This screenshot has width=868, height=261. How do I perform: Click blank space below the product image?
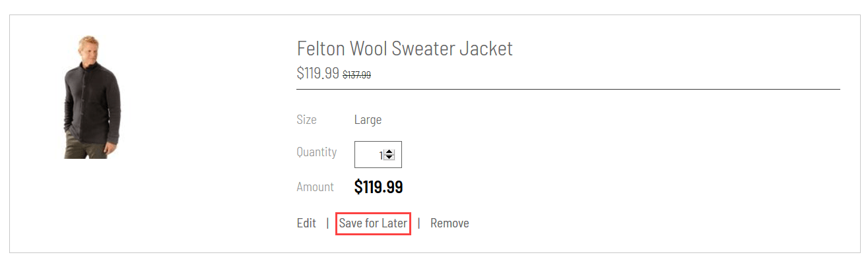(x=92, y=204)
